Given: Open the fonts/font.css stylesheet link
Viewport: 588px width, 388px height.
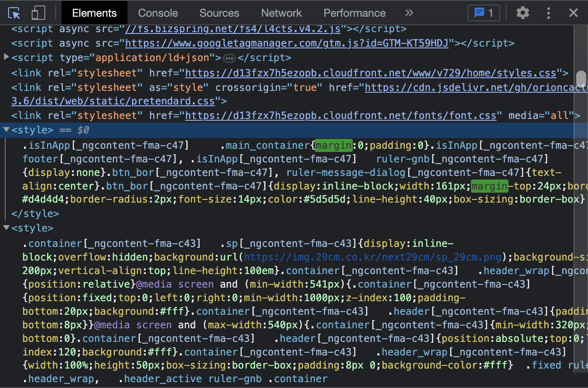Looking at the screenshot, I should pyautogui.click(x=341, y=115).
